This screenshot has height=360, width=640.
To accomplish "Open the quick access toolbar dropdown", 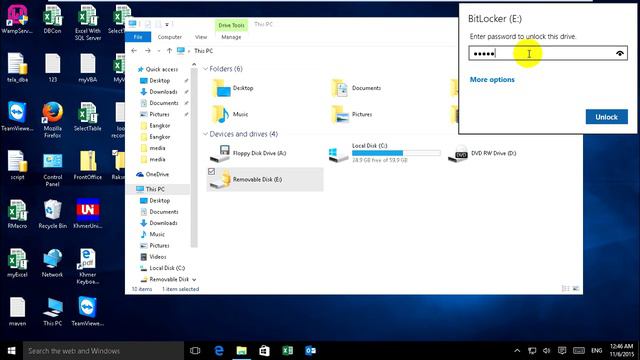I will [x=167, y=25].
